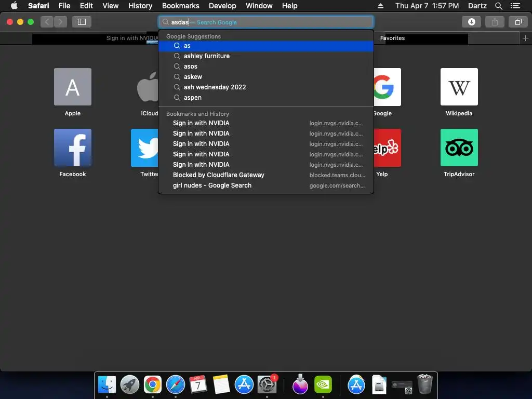Open the Bookmarks menu
Image resolution: width=532 pixels, height=399 pixels.
[180, 6]
